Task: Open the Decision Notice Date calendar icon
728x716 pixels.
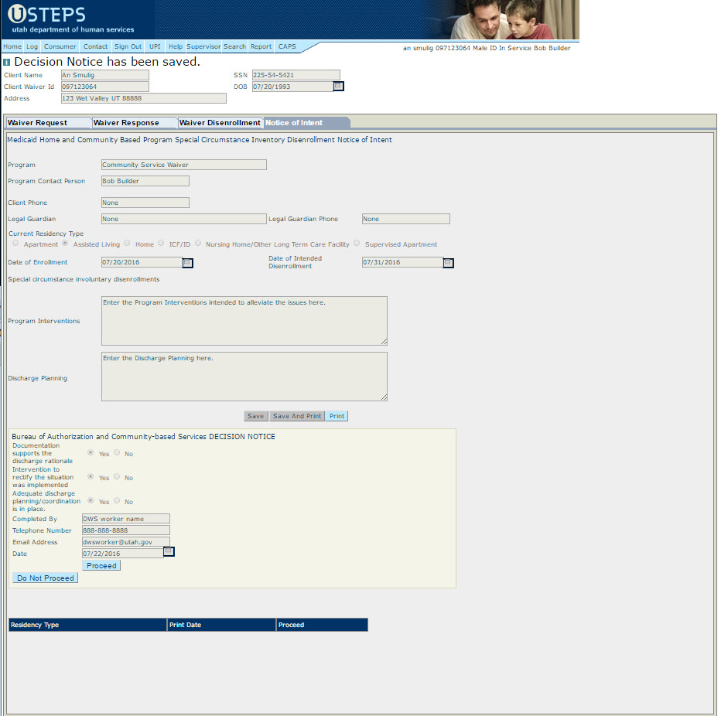Action: coord(169,551)
